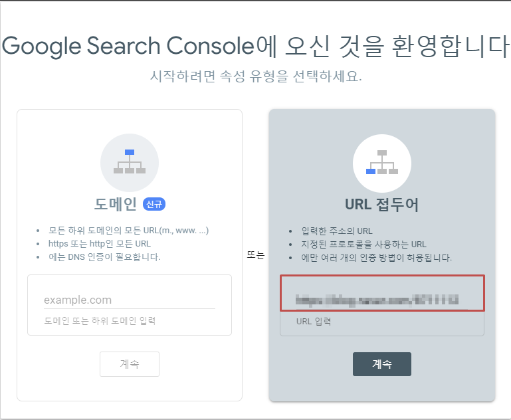The height and width of the screenshot is (420, 511).
Task: Select the URL 접두어 heading
Action: [x=381, y=205]
